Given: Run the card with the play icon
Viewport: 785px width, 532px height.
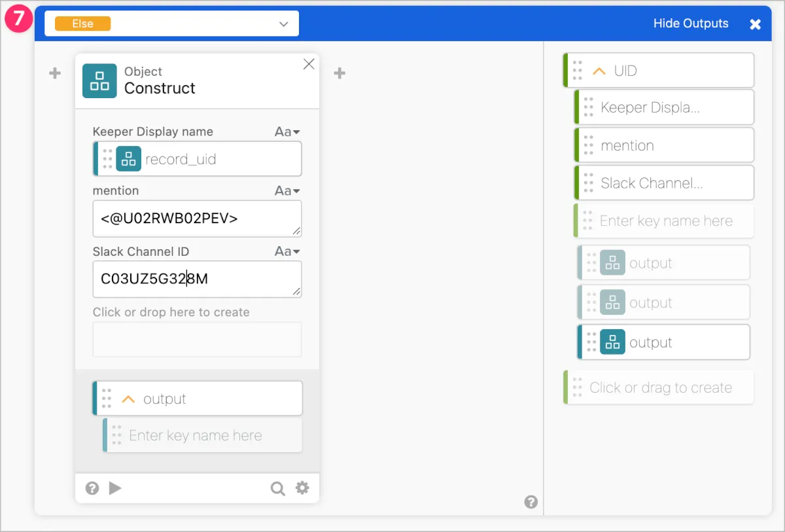Looking at the screenshot, I should [115, 488].
